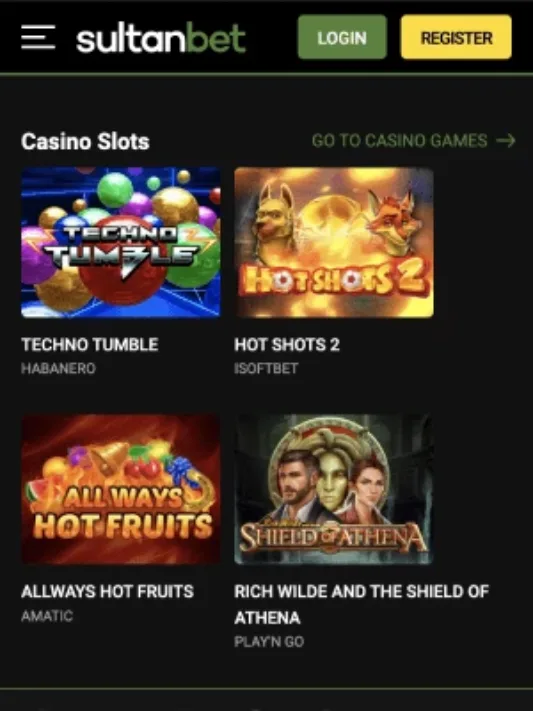This screenshot has height=711, width=533.
Task: Click the HABANERO provider label
Action: point(59,368)
